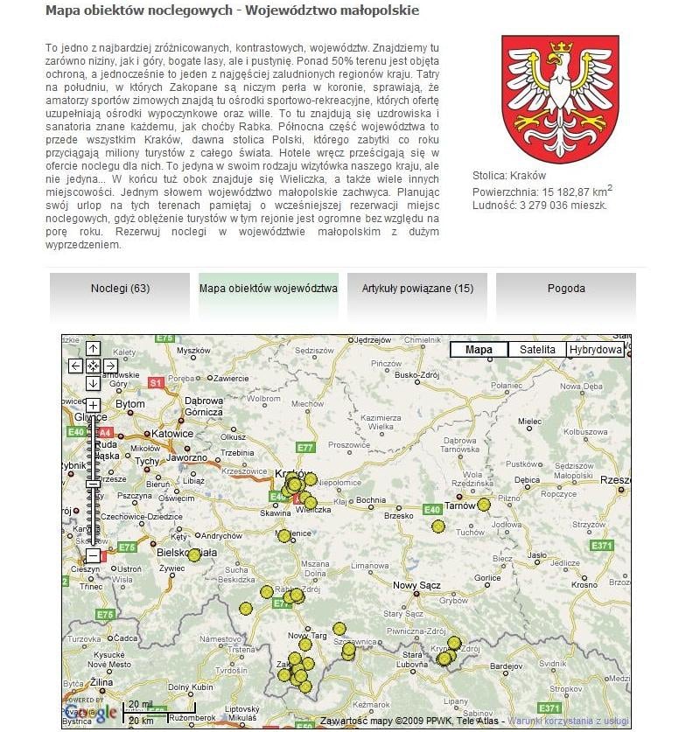Zoom in with the plus button

pyautogui.click(x=93, y=405)
